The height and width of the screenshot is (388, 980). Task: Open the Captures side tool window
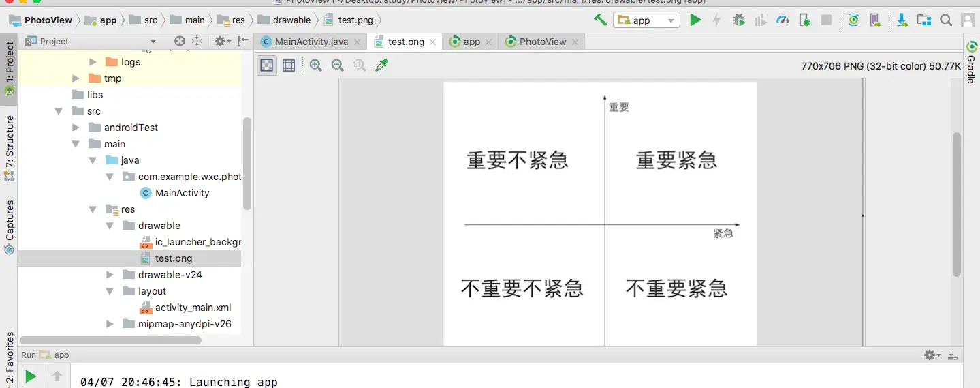pyautogui.click(x=9, y=228)
